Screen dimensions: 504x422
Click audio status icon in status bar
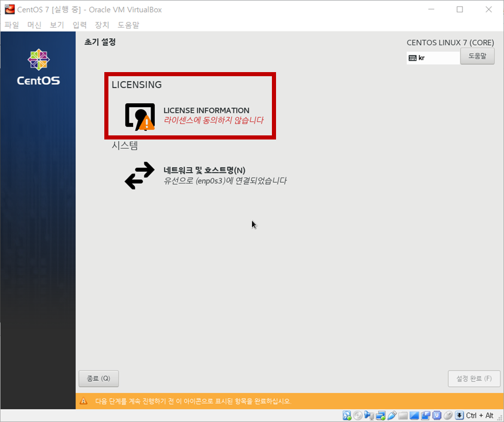(x=369, y=415)
